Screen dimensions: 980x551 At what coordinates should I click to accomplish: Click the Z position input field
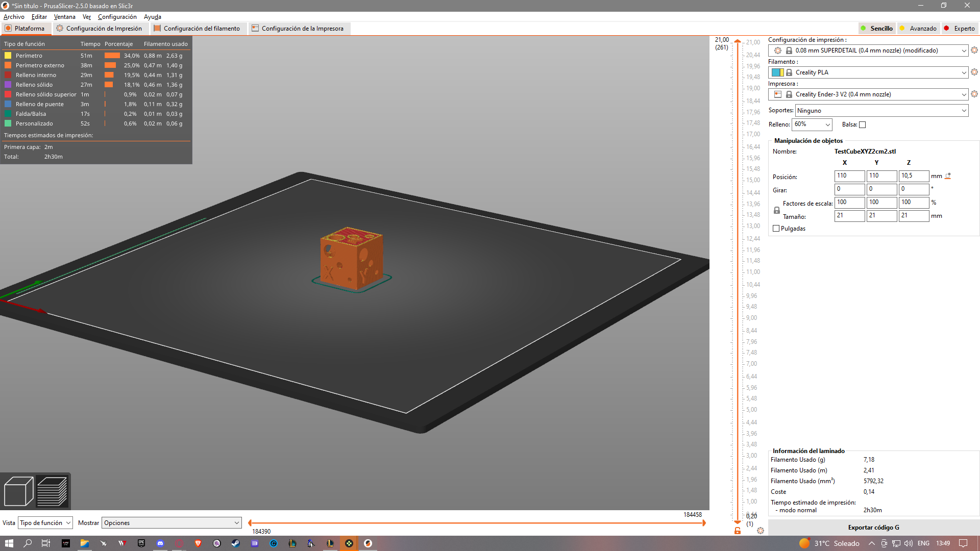(913, 176)
